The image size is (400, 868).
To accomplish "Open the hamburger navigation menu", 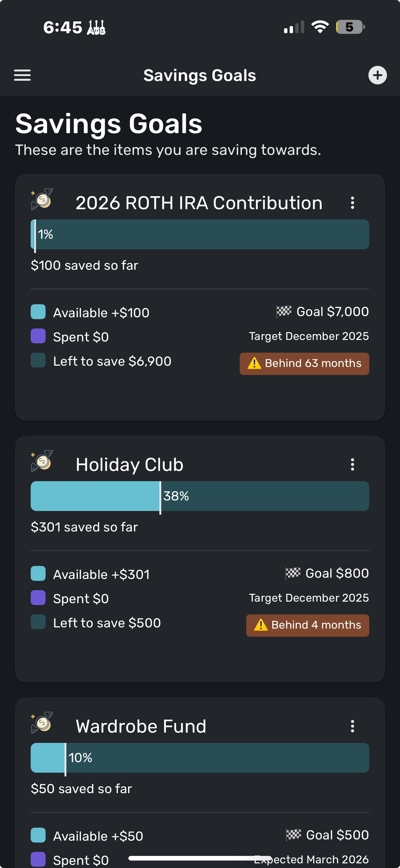I will click(x=22, y=75).
